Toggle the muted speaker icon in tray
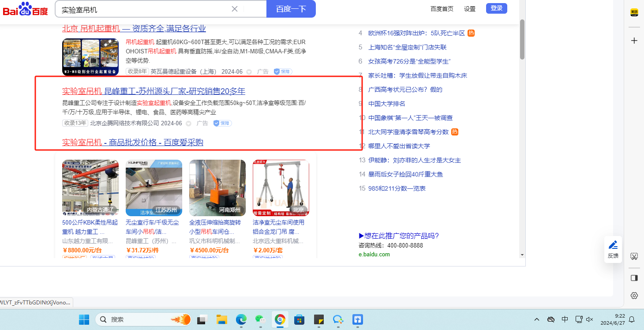This screenshot has width=644, height=330. pos(590,319)
